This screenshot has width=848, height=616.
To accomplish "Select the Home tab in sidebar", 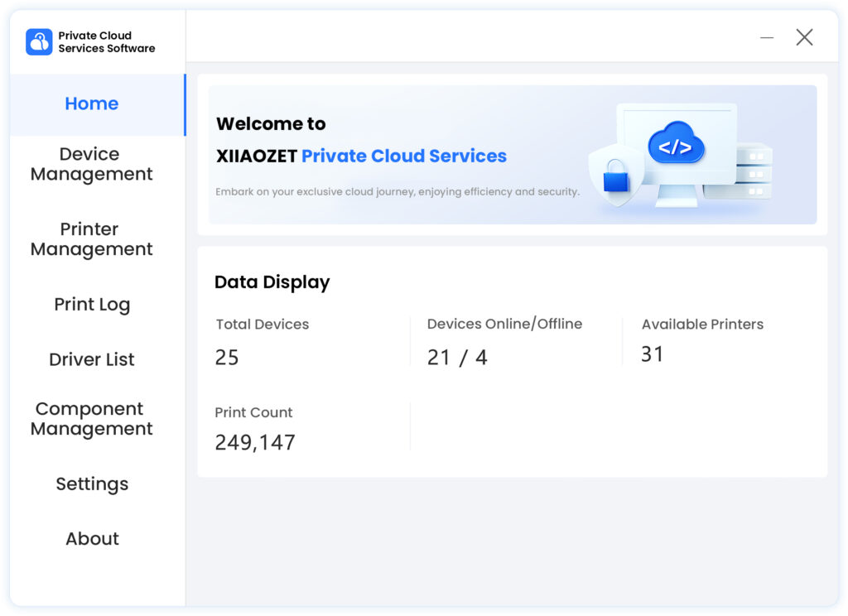I will tap(92, 104).
